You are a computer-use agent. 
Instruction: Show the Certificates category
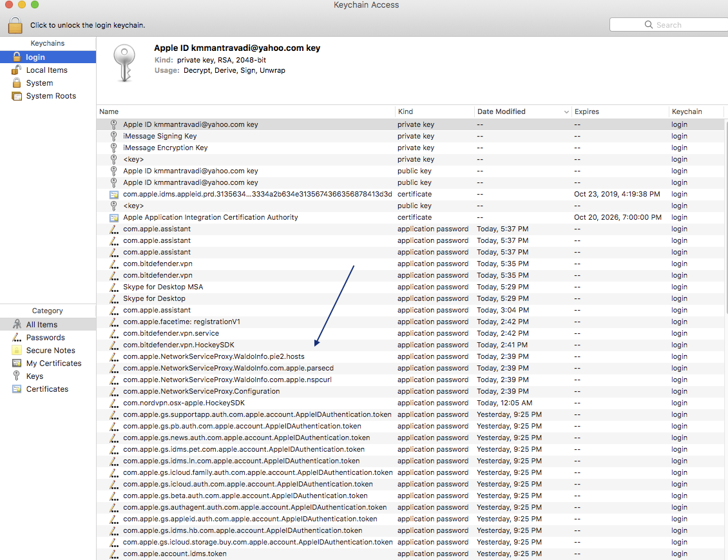click(48, 389)
